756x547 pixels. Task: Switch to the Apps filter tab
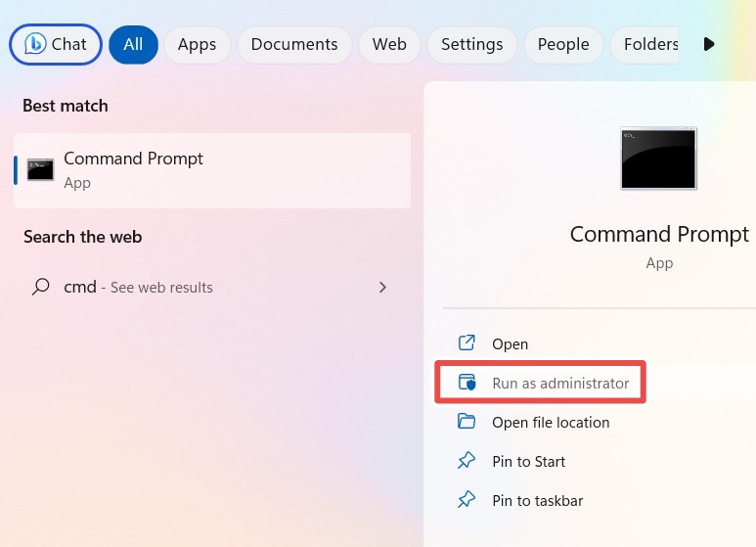coord(198,44)
